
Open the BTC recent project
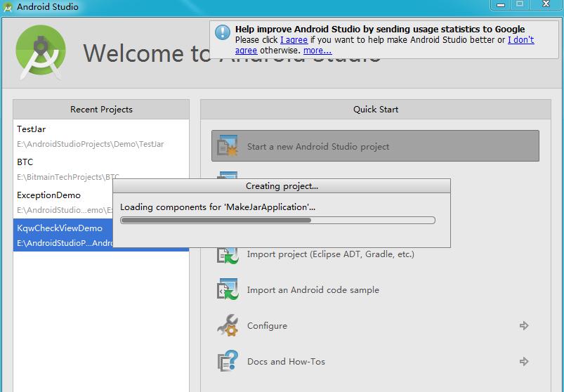[101, 169]
